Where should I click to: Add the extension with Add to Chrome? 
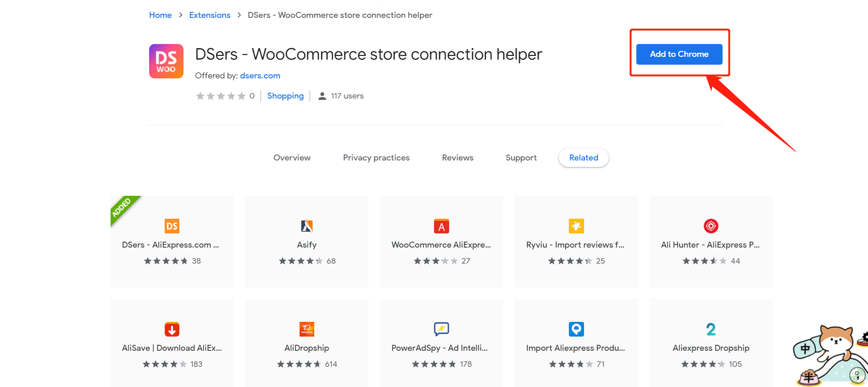coord(679,54)
